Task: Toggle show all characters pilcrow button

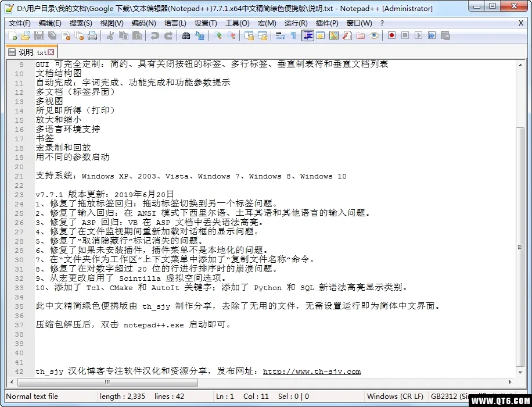Action: click(293, 35)
